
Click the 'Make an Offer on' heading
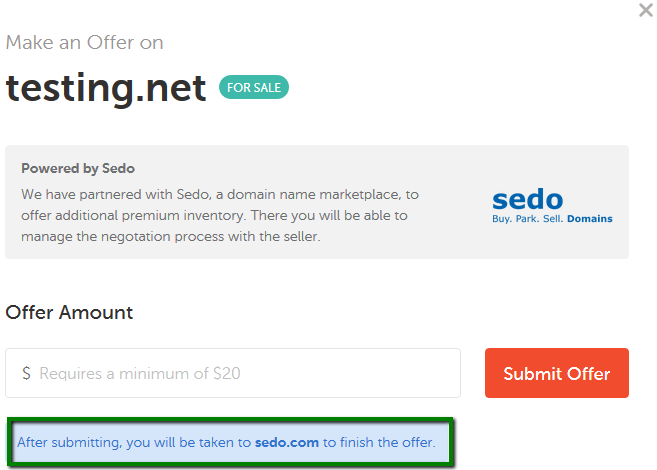[84, 42]
